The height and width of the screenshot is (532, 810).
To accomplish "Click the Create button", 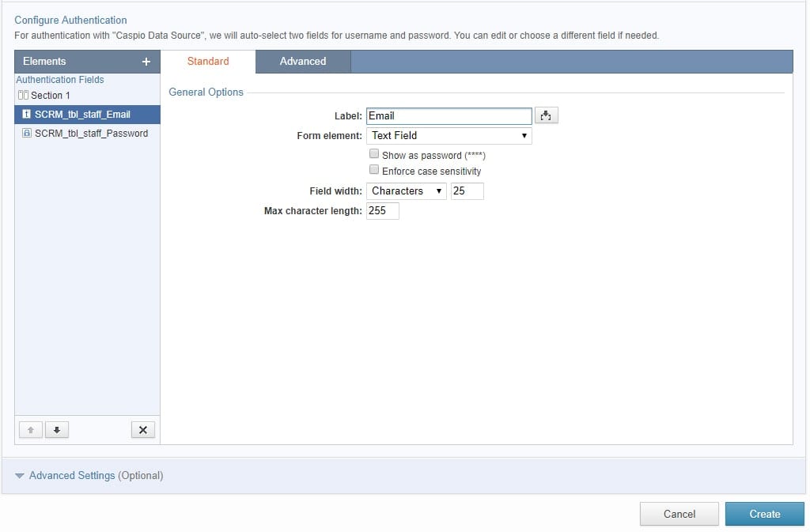I will [x=764, y=514].
